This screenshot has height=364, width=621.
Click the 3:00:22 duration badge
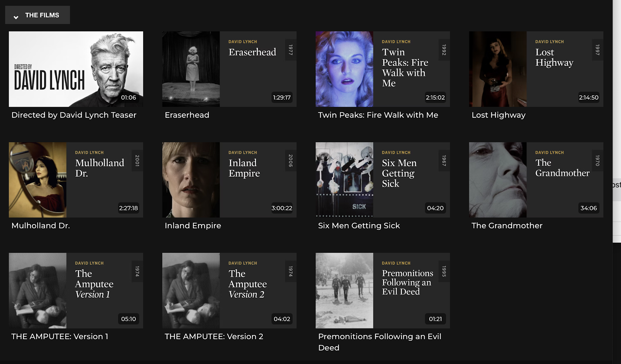point(282,208)
